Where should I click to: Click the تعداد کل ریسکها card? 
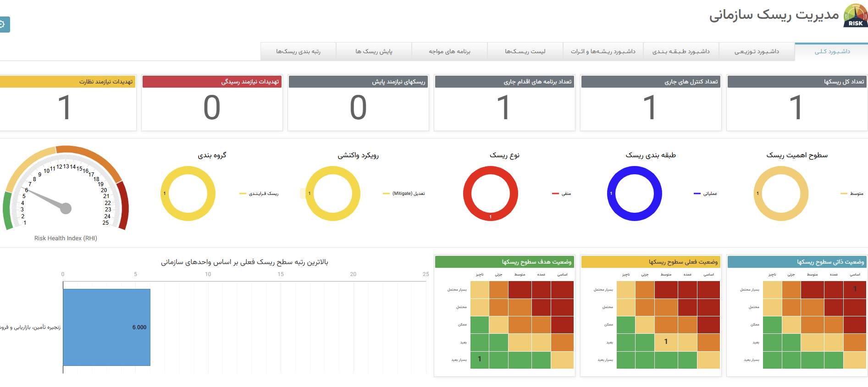pyautogui.click(x=797, y=103)
